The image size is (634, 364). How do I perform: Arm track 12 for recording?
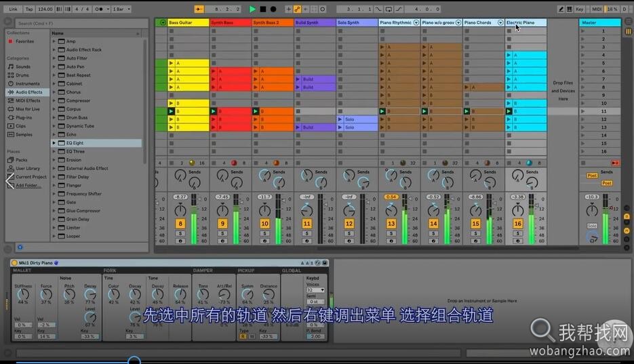click(349, 241)
